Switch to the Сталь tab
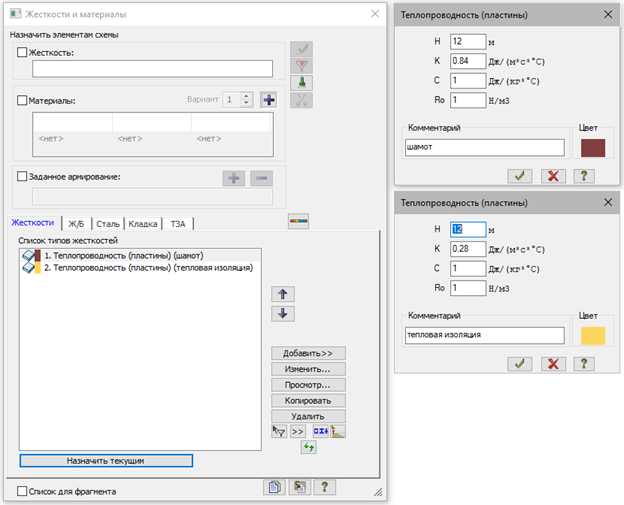This screenshot has height=505, width=624. click(108, 223)
